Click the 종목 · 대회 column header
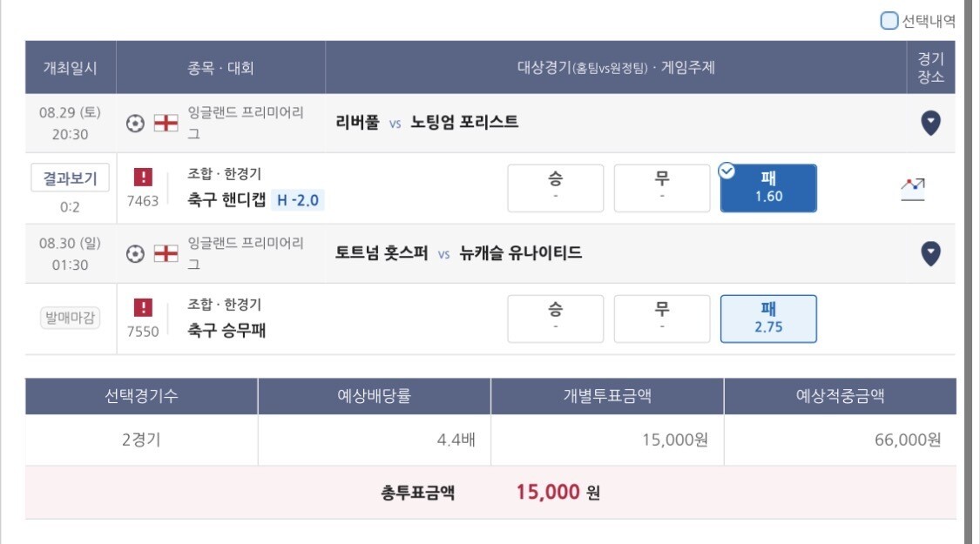Screen dimensions: 980x544 point(220,67)
